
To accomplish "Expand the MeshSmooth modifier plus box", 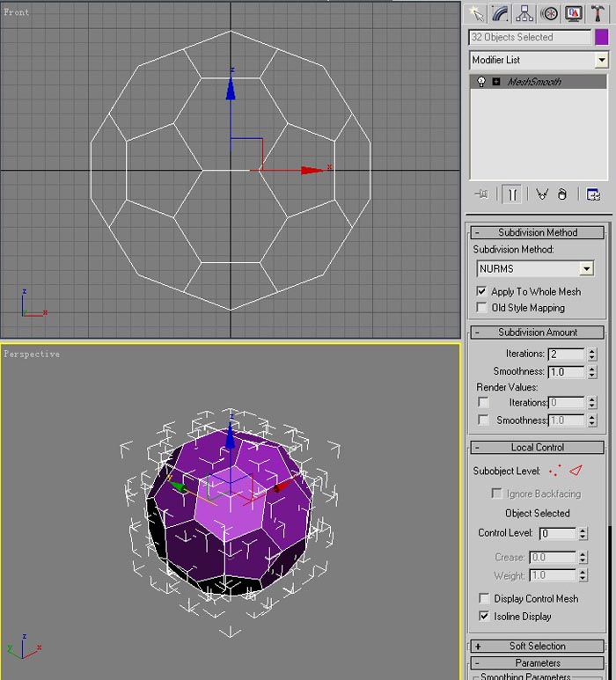I will 496,82.
